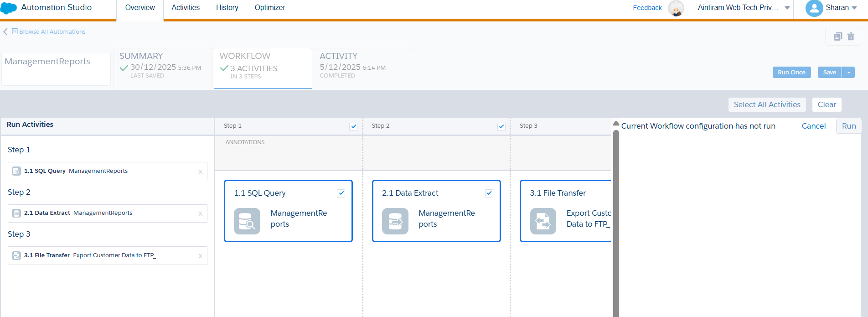Toggle the Step 1 header checkbox
This screenshot has height=317, width=868.
(353, 127)
